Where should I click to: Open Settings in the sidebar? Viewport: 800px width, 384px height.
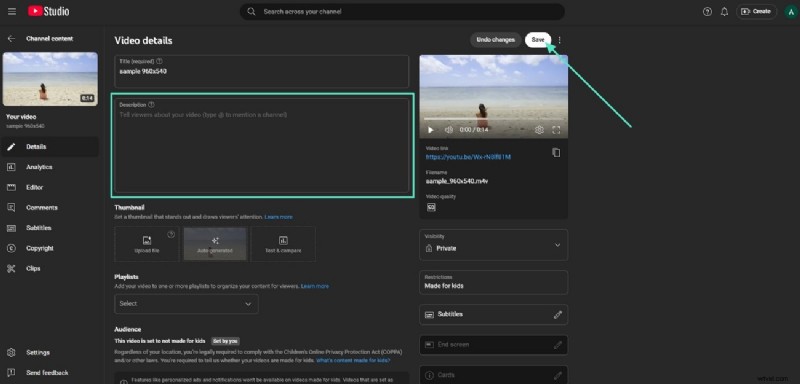50,352
